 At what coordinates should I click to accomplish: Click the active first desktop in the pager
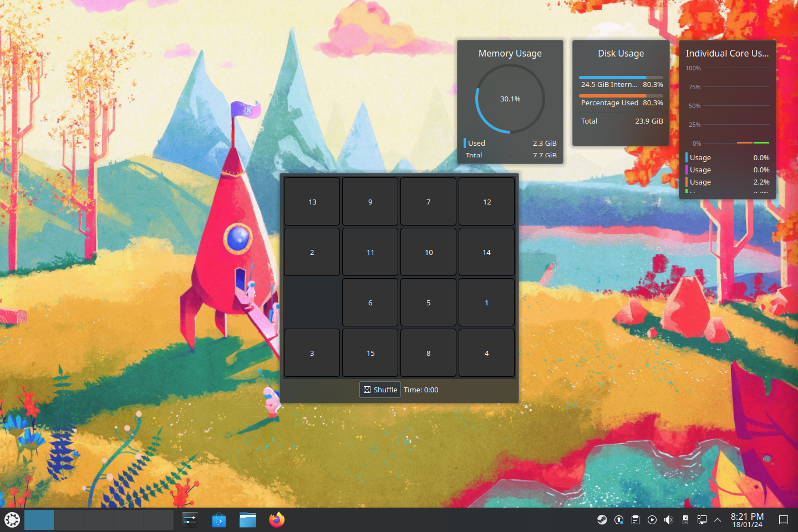click(x=39, y=520)
